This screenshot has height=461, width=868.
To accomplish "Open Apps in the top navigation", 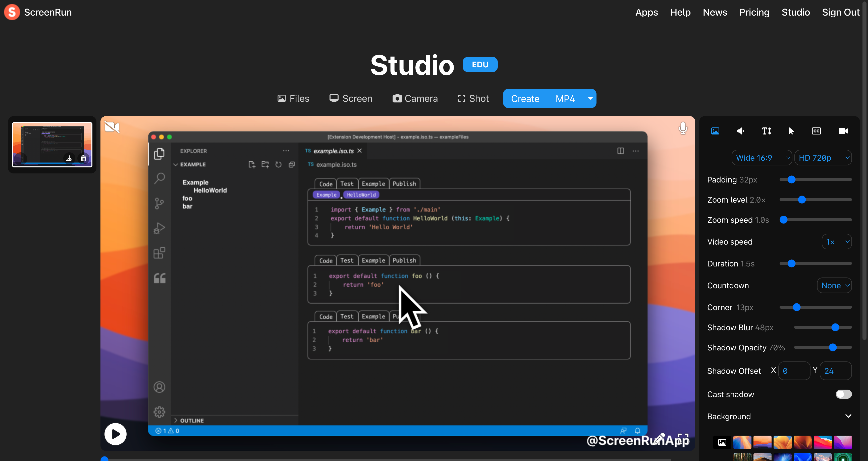I will pos(646,12).
